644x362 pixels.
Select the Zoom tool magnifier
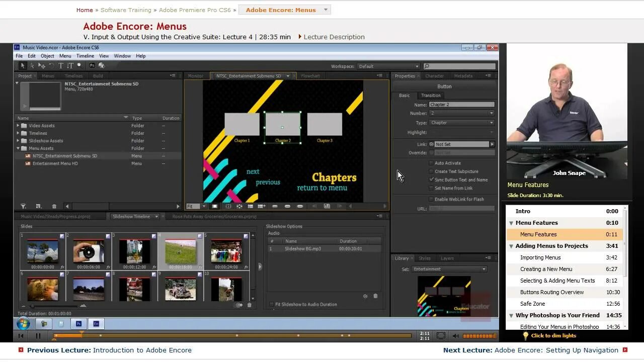(79, 65)
